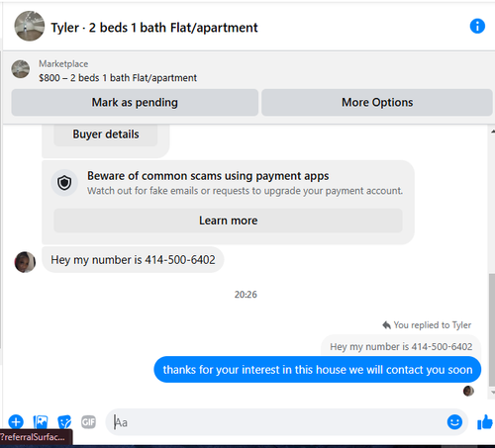
Task: Click quoted reply preview message
Action: (401, 346)
